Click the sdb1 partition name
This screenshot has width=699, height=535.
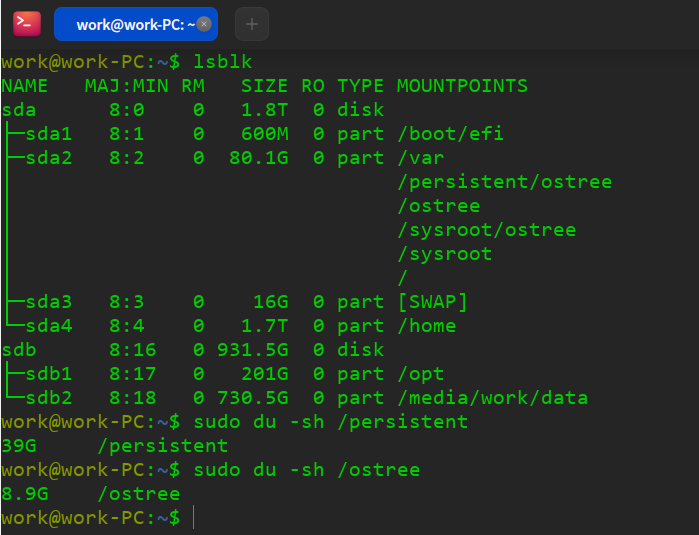coord(49,374)
